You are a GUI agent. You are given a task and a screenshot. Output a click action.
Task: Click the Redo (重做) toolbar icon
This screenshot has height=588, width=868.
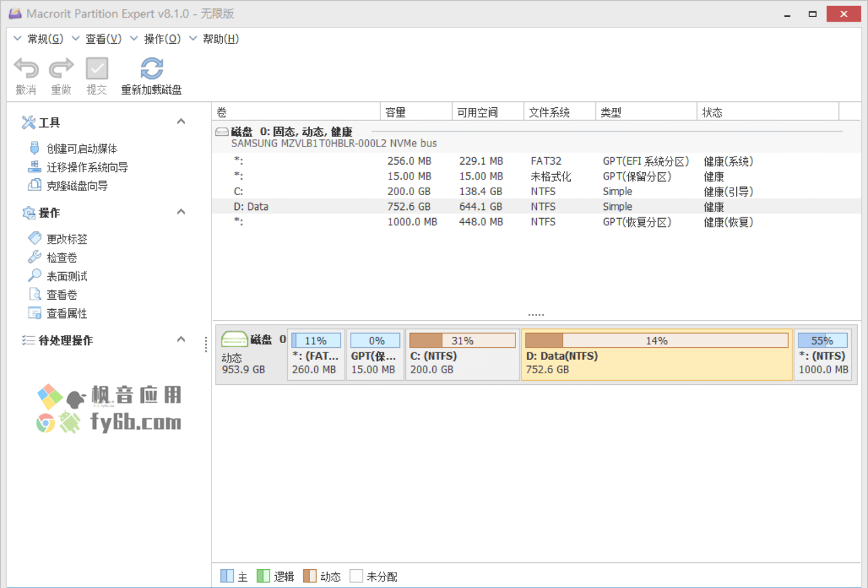tap(61, 68)
